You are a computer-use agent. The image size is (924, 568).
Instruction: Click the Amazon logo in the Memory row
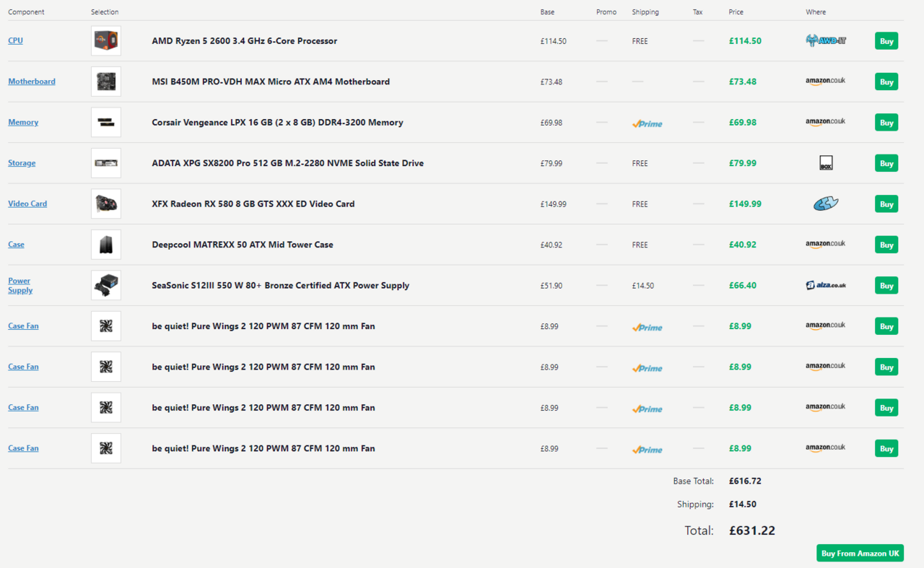point(825,122)
